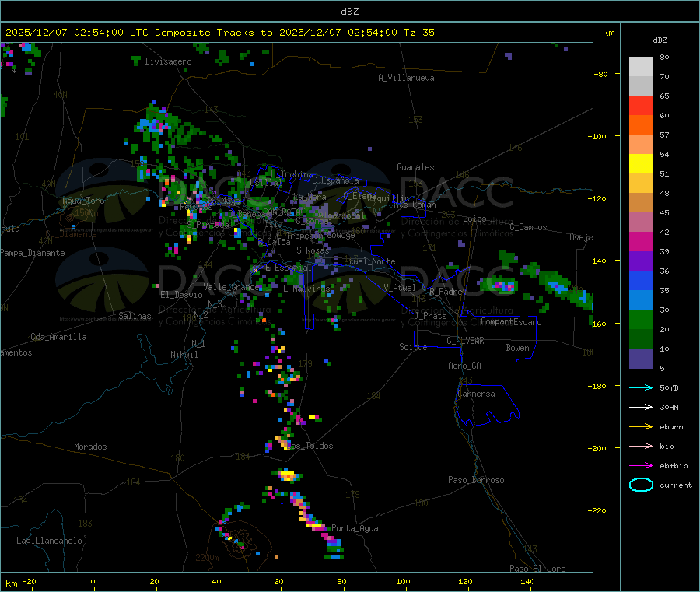Click the 'Los_Toldos' map label

(x=310, y=446)
